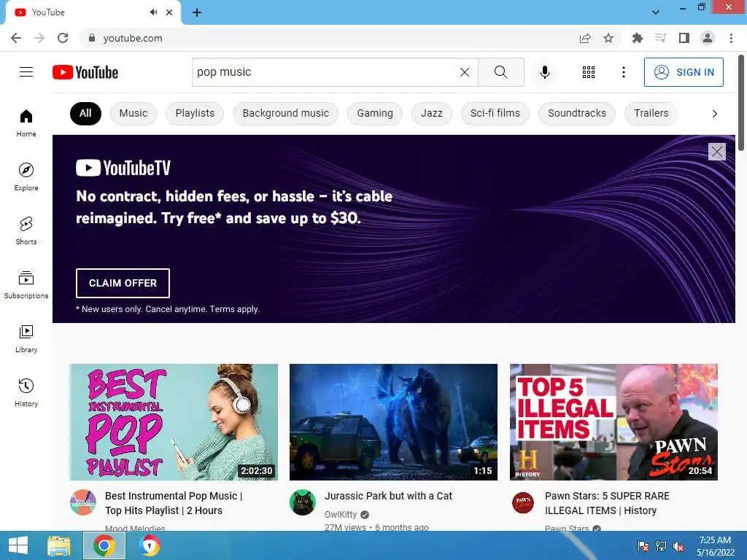This screenshot has height=560, width=747.
Task: Select the Playlists chip
Action: point(195,113)
